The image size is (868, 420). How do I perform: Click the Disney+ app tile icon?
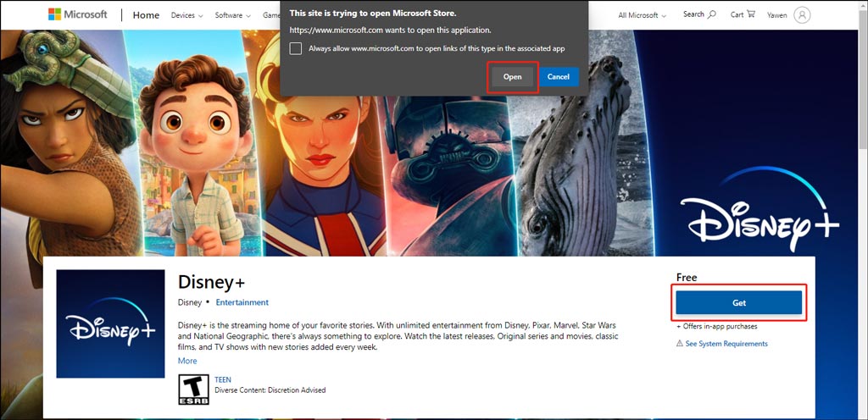(110, 323)
